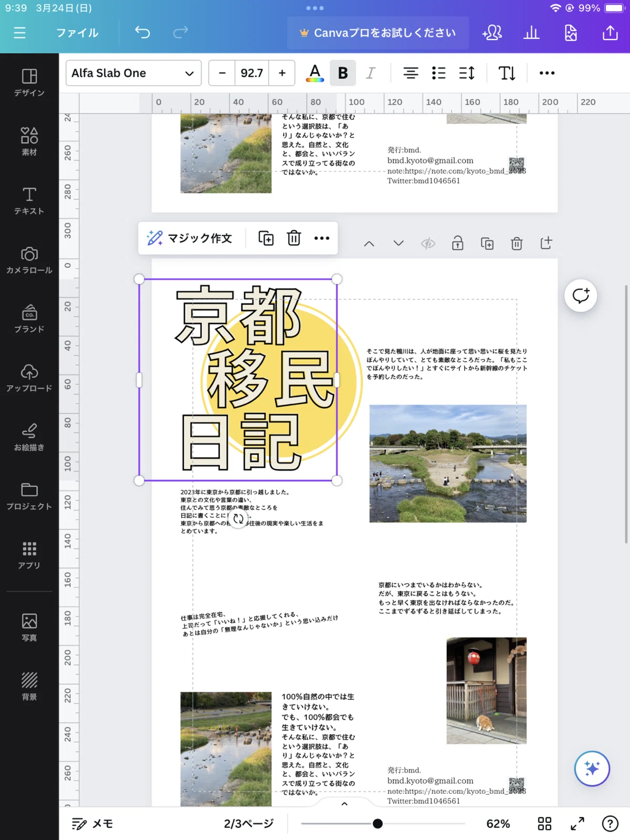
Task: Duplicate the selected text element
Action: (266, 238)
